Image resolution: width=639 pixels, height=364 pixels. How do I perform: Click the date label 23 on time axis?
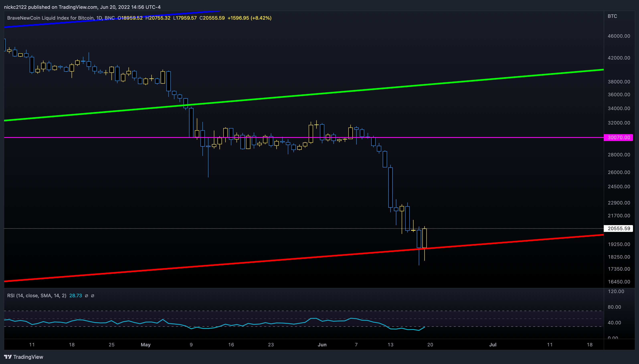[x=271, y=345]
